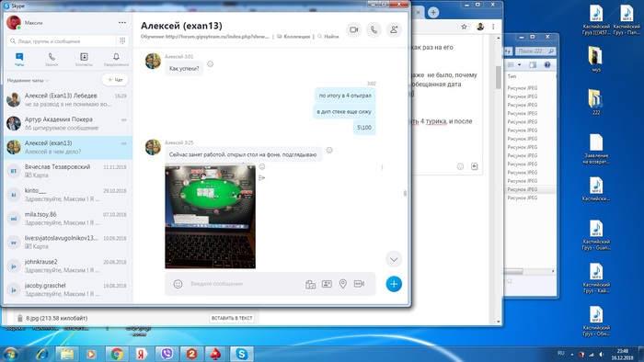Open chat with Артур Академия Покера
The image size is (644, 362).
[68, 123]
